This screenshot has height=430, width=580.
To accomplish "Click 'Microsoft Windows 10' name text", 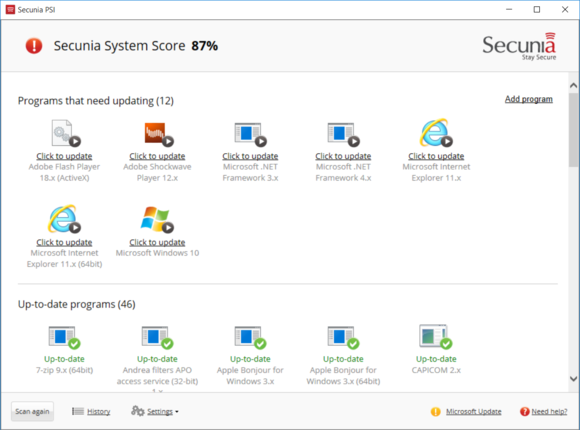I will (157, 253).
